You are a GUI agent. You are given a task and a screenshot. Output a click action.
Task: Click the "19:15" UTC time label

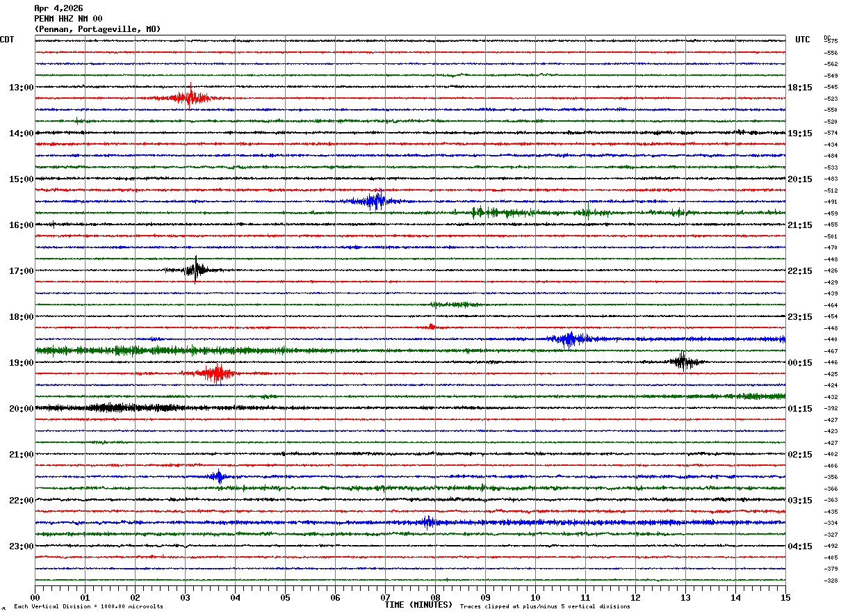(800, 133)
